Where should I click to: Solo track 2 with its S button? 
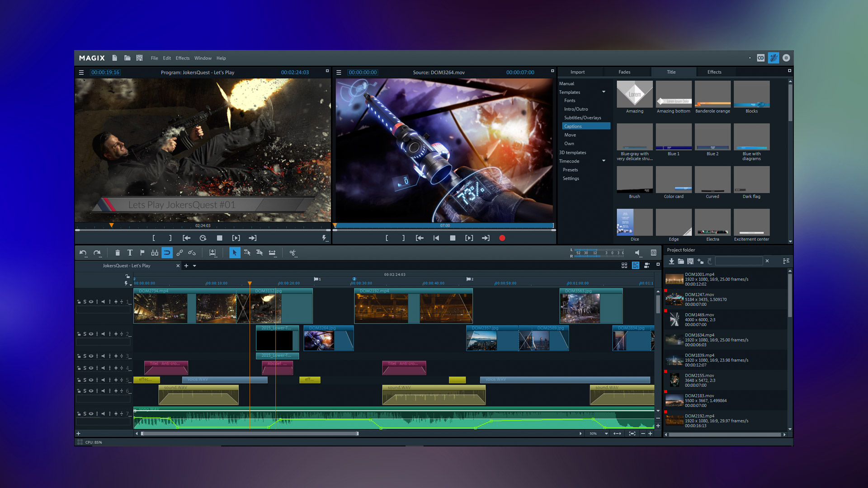coord(85,334)
